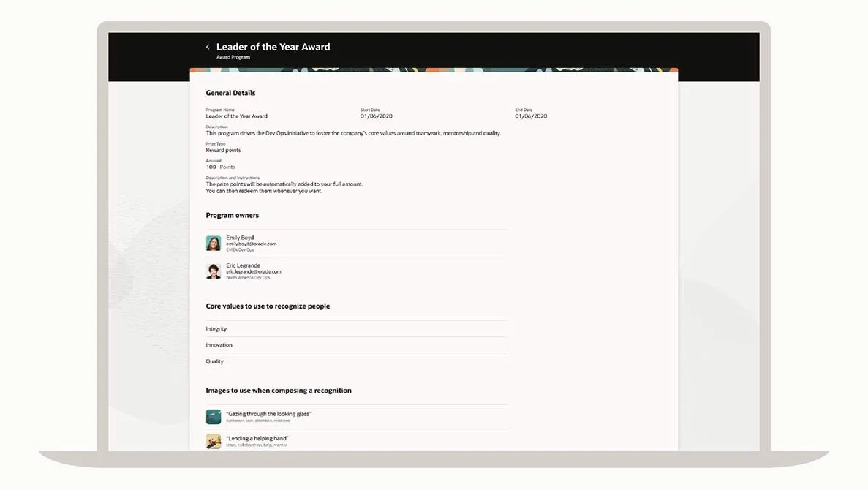Click "Gazing through the looking glass" title

tap(268, 414)
